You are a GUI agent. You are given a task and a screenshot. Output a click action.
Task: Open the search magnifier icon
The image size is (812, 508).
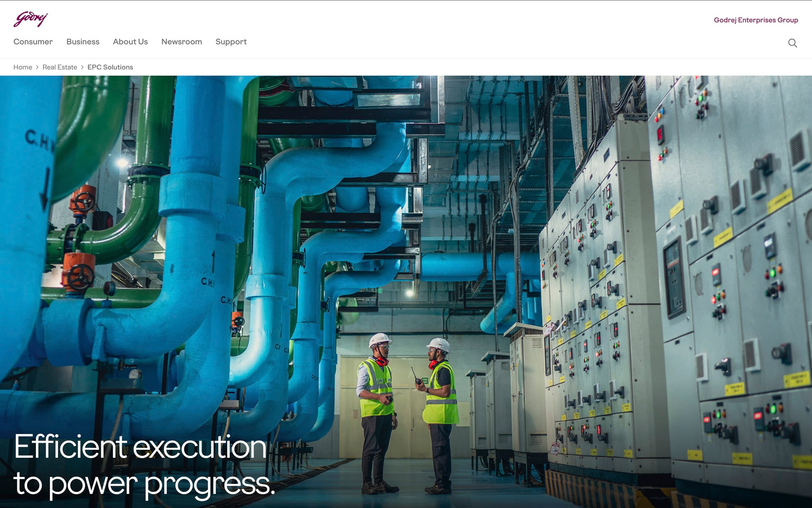[793, 43]
